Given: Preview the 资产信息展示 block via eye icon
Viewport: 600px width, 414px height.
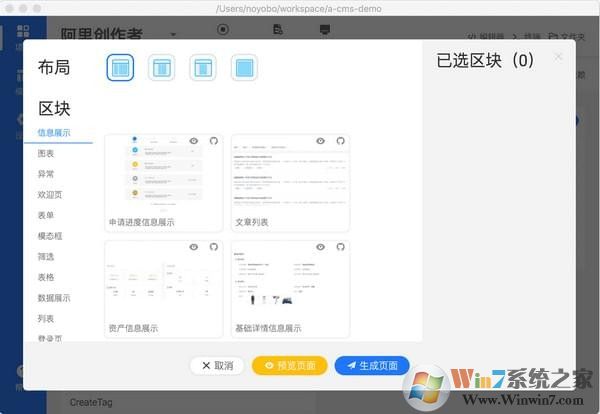Looking at the screenshot, I should (x=194, y=247).
